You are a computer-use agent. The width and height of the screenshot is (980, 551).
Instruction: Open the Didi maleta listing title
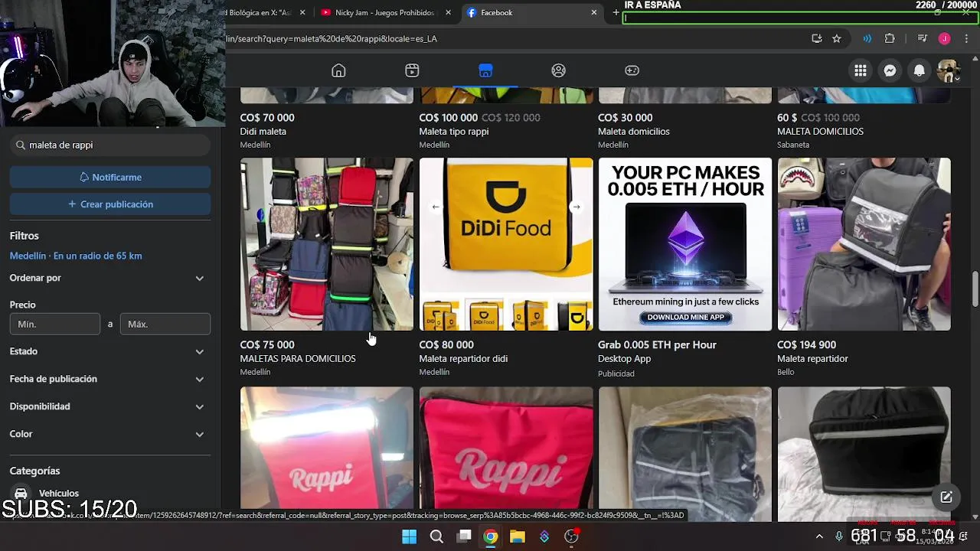click(x=263, y=132)
